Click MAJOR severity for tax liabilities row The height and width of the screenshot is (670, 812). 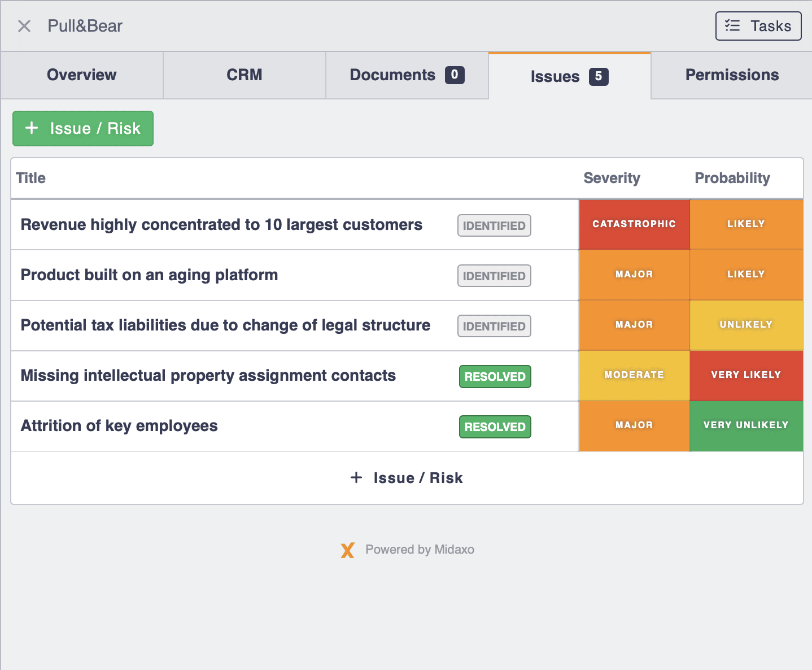coord(634,325)
